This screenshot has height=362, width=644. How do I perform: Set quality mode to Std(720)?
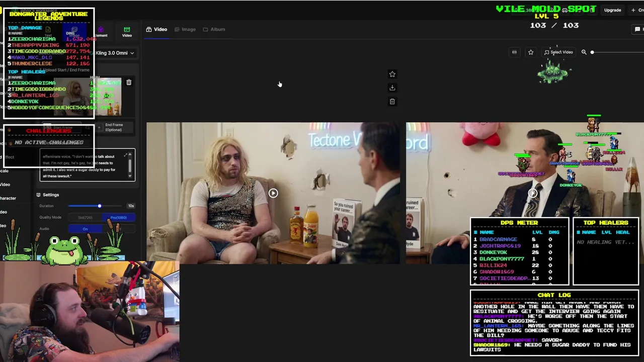pyautogui.click(x=85, y=217)
